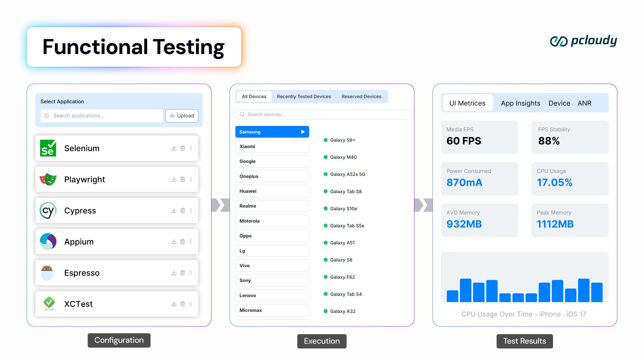Select the Google brand
The height and width of the screenshot is (362, 644).
[x=272, y=161]
